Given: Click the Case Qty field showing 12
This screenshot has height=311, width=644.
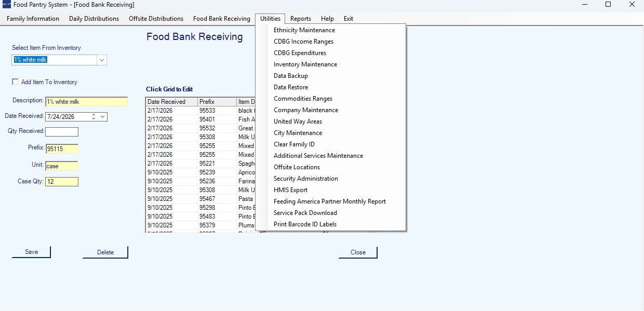Looking at the screenshot, I should pyautogui.click(x=62, y=182).
